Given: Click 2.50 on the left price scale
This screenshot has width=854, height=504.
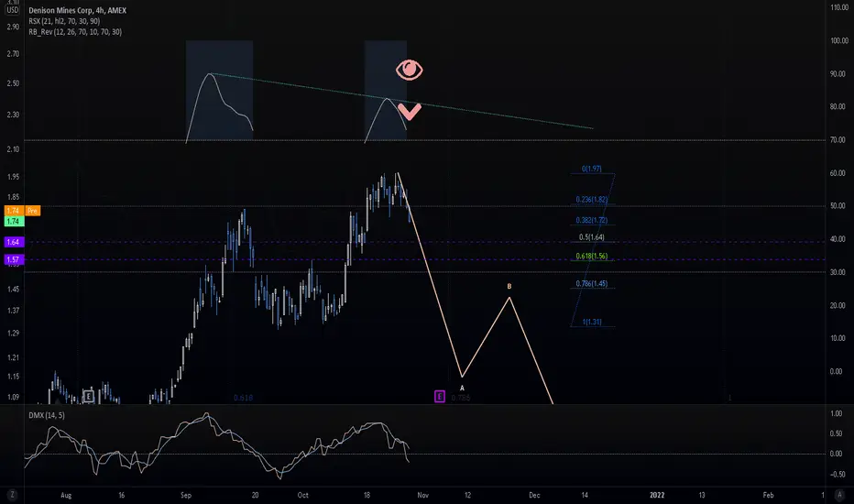Looking at the screenshot, I should pyautogui.click(x=13, y=83).
